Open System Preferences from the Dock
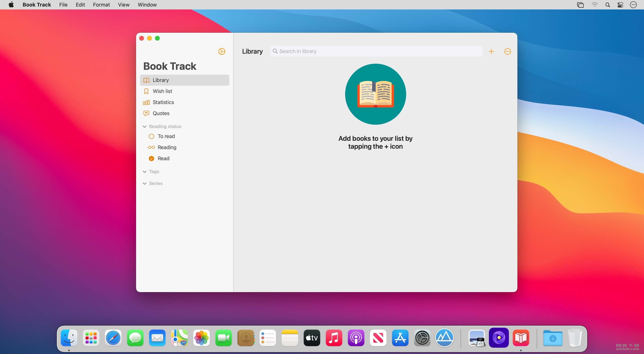The image size is (644, 354). click(422, 338)
